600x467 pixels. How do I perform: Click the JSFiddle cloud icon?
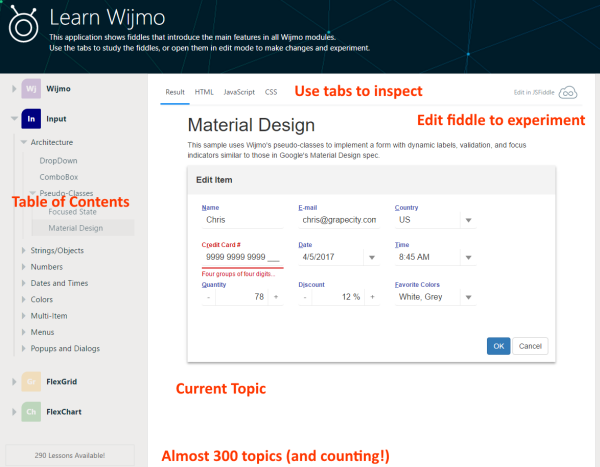(x=568, y=93)
